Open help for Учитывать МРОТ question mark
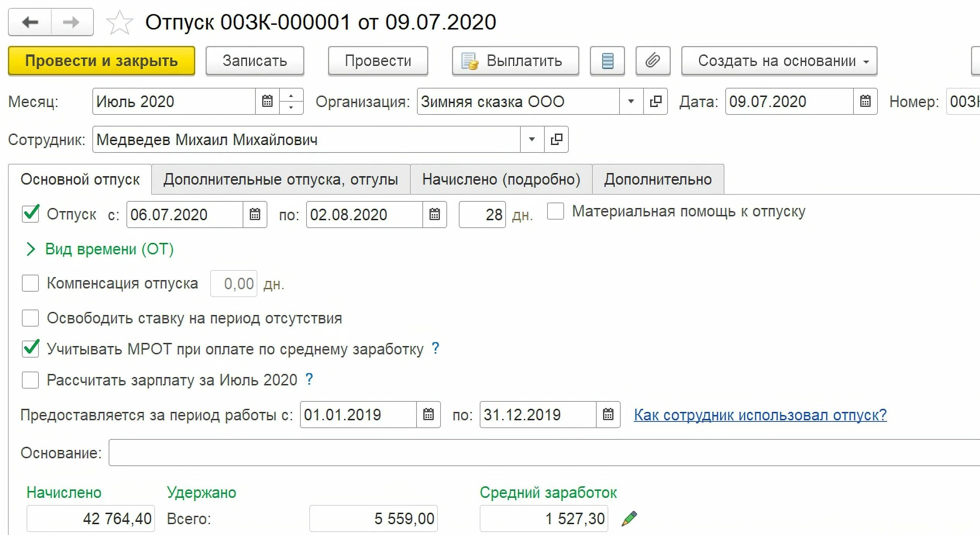The height and width of the screenshot is (535, 980). click(x=435, y=348)
